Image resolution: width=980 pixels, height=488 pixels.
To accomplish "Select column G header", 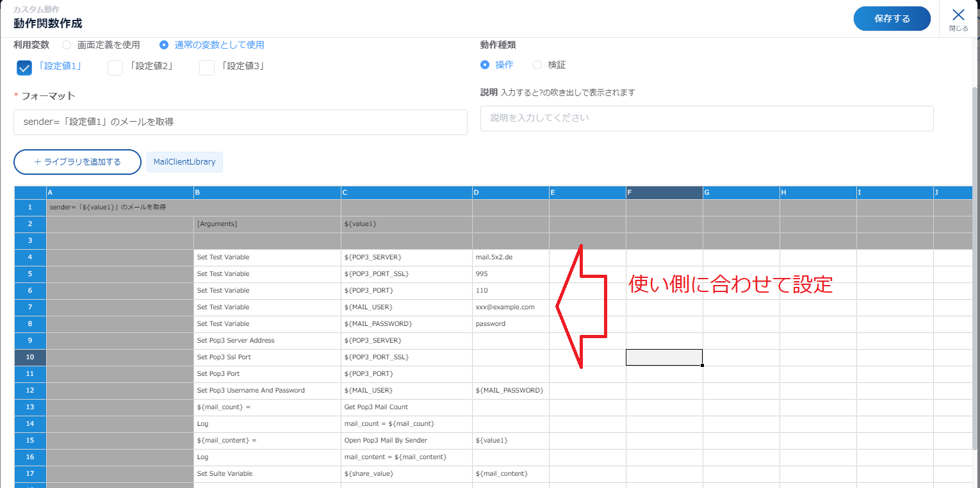I will click(x=742, y=193).
